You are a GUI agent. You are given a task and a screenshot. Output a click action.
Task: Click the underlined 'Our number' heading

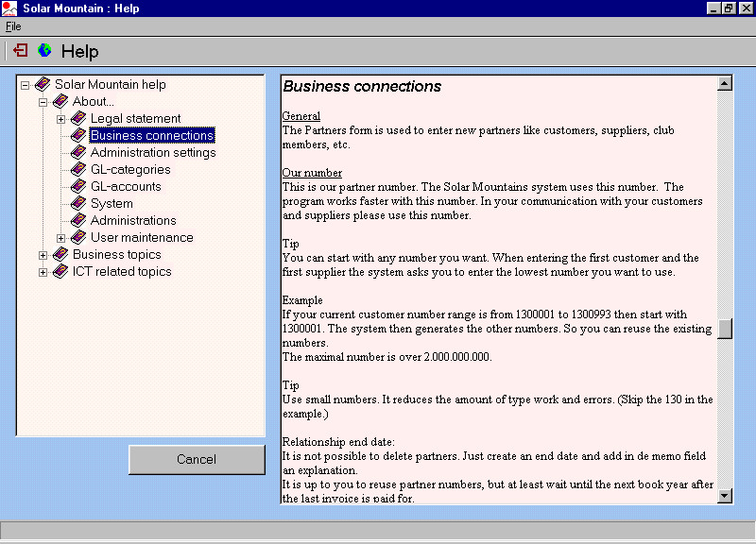coord(313,173)
